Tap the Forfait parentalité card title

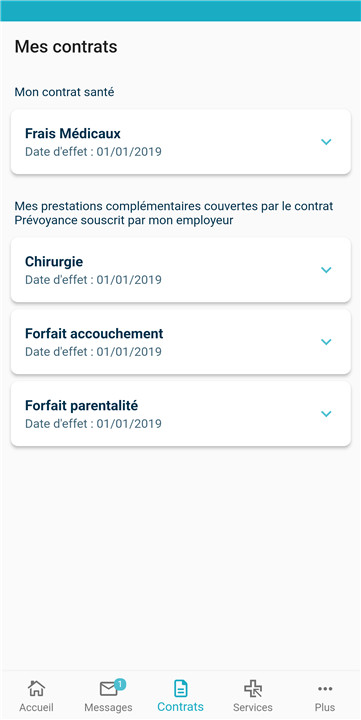[81, 406]
